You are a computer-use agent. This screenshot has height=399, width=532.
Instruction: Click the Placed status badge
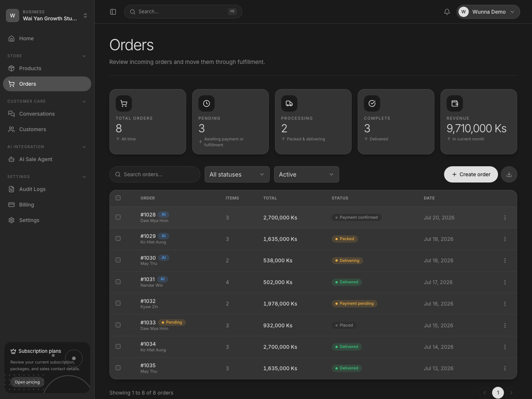[344, 325]
